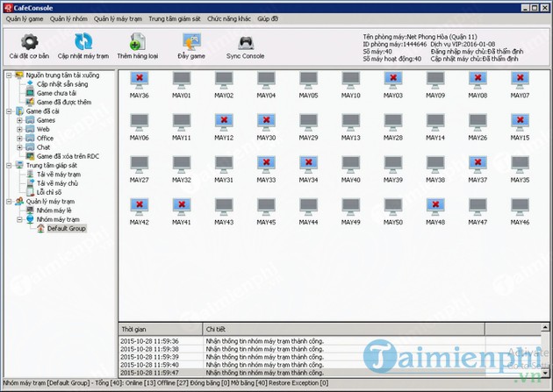Expand the Web tree node

coord(19,129)
